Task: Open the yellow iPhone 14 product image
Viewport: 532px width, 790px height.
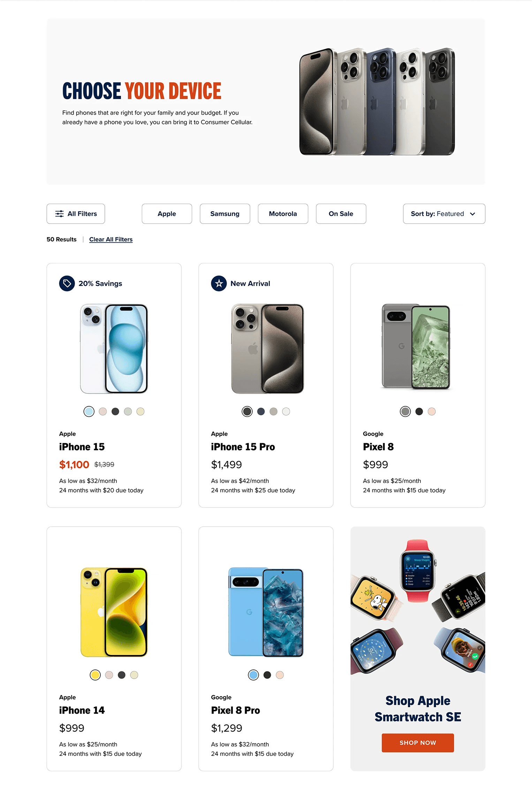Action: pyautogui.click(x=114, y=612)
